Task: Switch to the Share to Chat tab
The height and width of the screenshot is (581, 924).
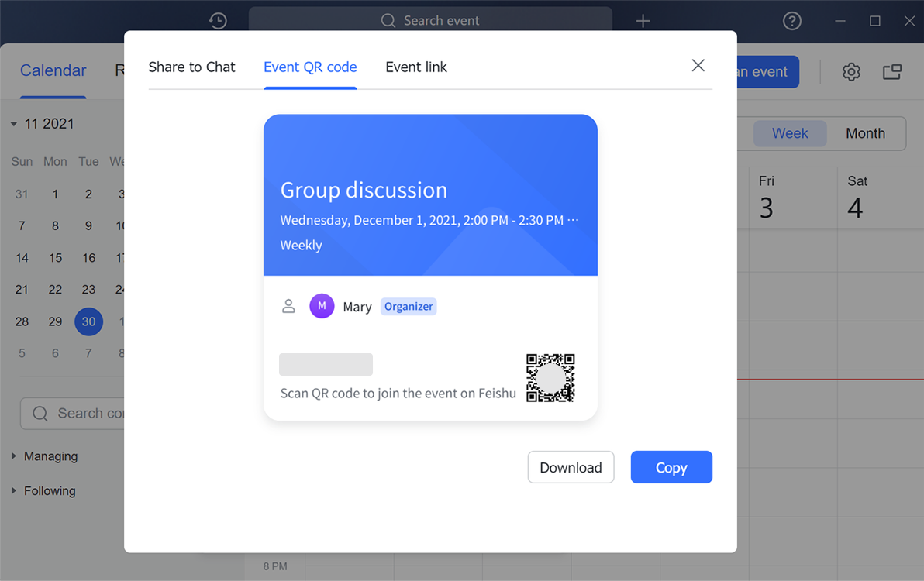Action: [191, 67]
